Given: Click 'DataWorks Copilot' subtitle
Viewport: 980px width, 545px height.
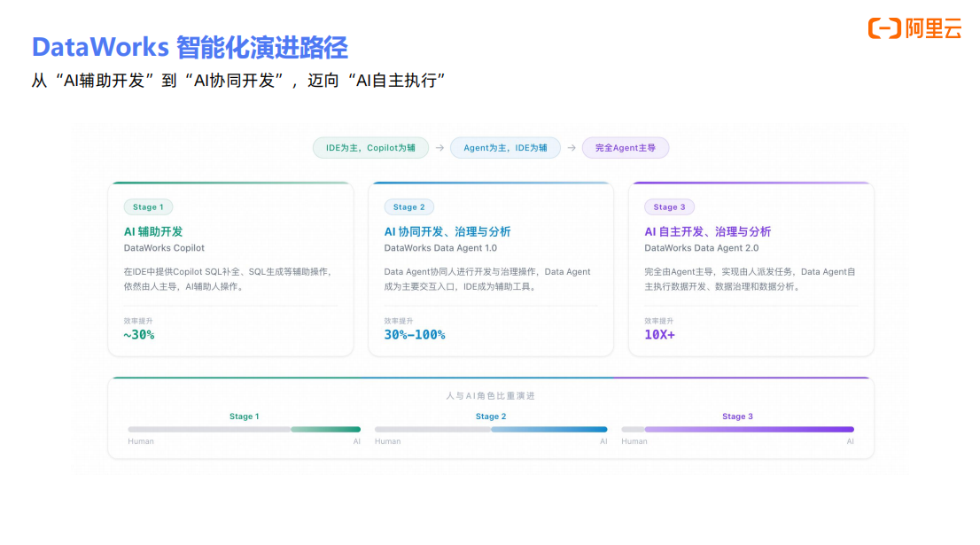Looking at the screenshot, I should [x=164, y=248].
